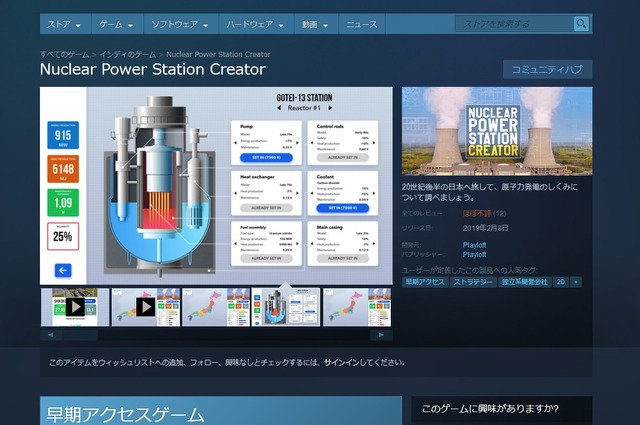
Task: Click the large reactor screenshot image
Action: point(216,186)
